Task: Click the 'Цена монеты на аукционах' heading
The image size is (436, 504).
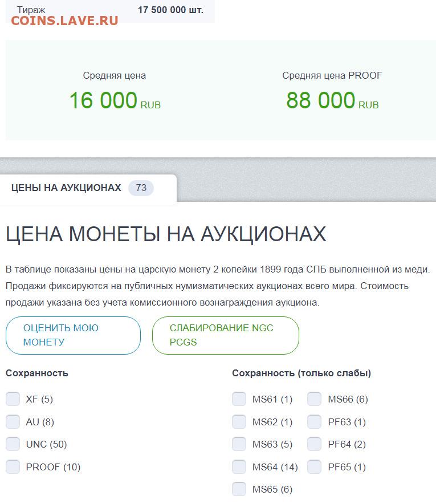Action: [166, 234]
